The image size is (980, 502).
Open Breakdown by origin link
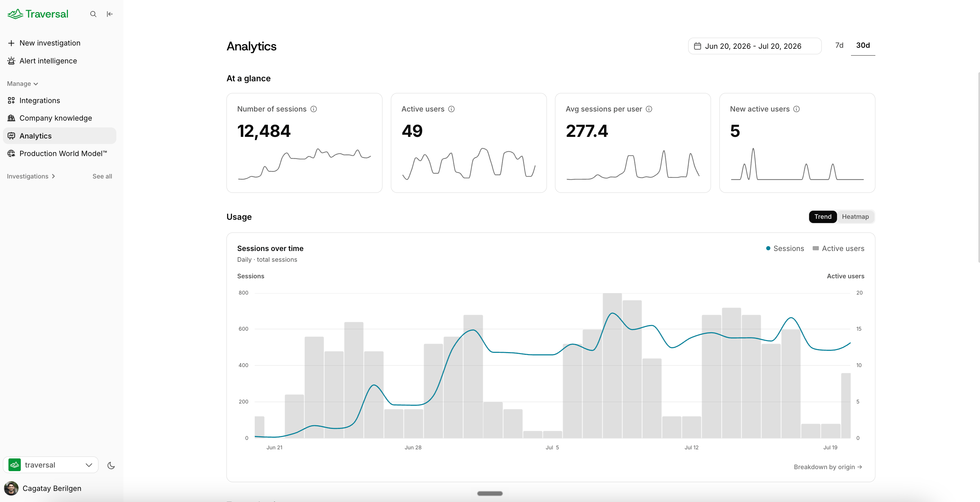[x=828, y=467]
